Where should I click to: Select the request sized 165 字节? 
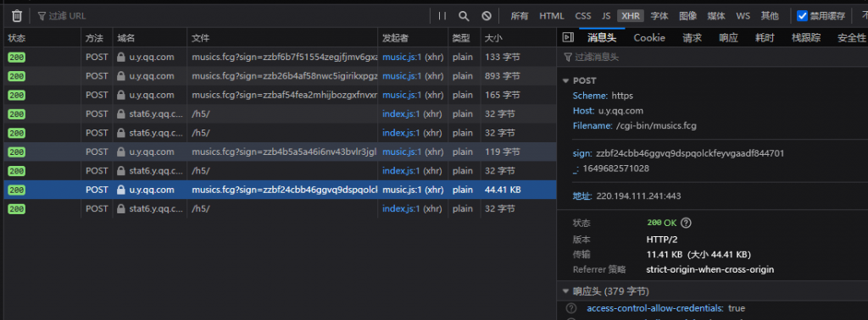pyautogui.click(x=280, y=95)
